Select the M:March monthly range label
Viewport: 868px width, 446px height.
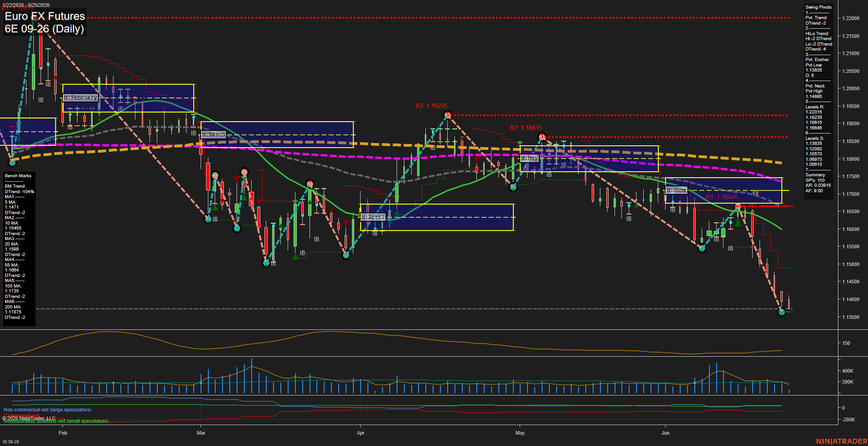pyautogui.click(x=213, y=134)
